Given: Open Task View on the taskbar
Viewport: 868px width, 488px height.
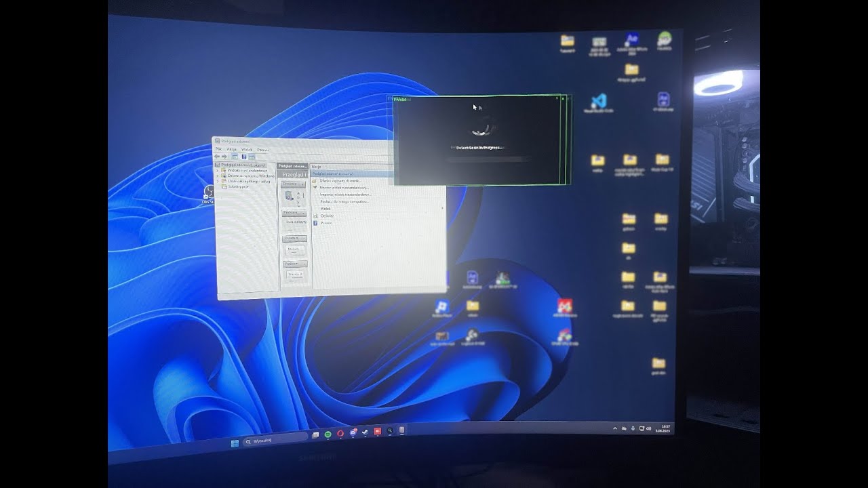Looking at the screenshot, I should point(315,435).
